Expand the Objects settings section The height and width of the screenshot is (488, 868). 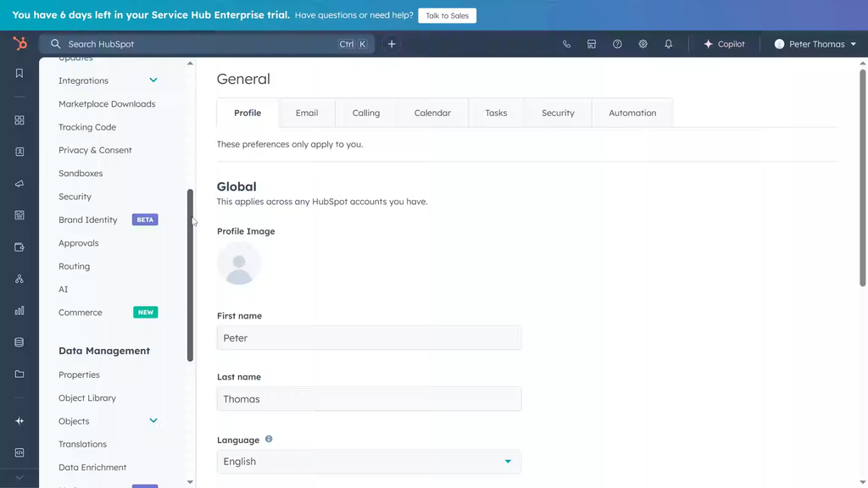click(153, 421)
